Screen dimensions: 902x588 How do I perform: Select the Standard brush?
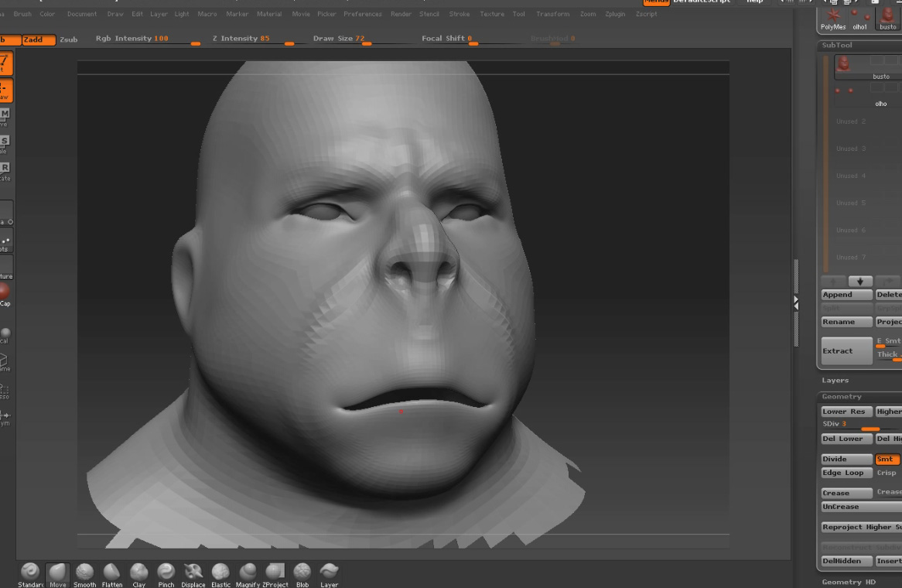click(x=30, y=573)
